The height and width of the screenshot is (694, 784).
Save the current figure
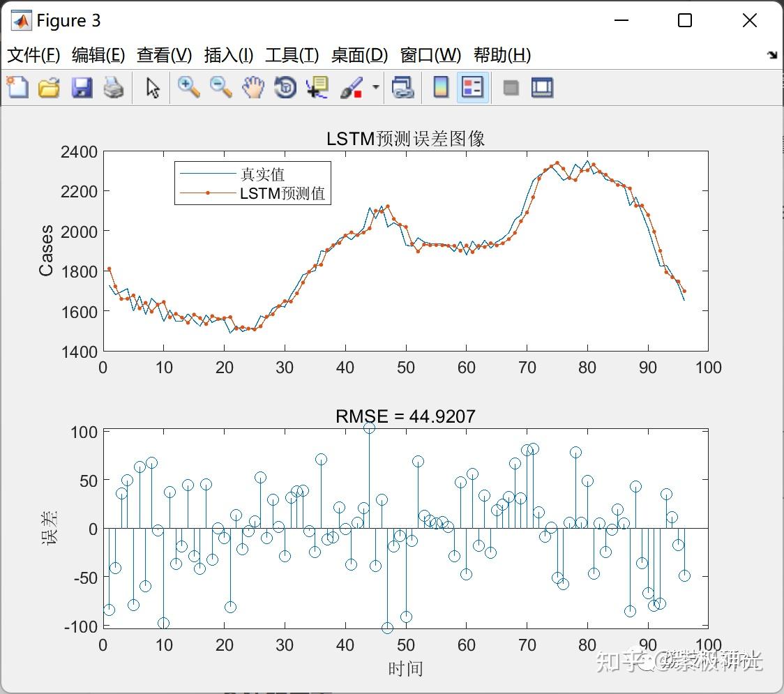82,87
